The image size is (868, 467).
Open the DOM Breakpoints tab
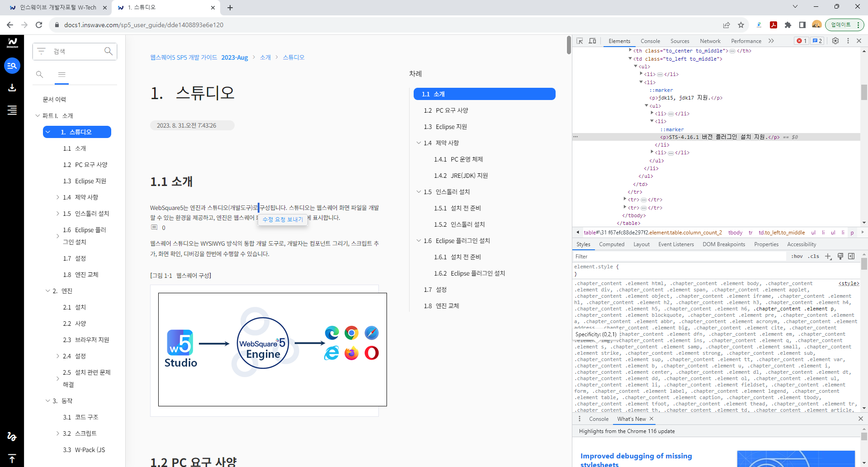pos(724,244)
